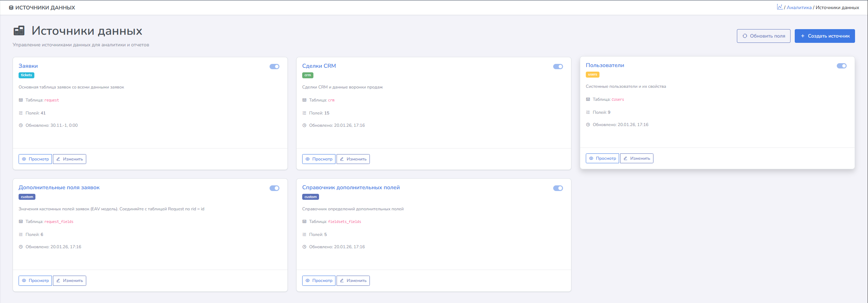868x303 pixels.
Task: Click the crm tag badge
Action: [307, 75]
